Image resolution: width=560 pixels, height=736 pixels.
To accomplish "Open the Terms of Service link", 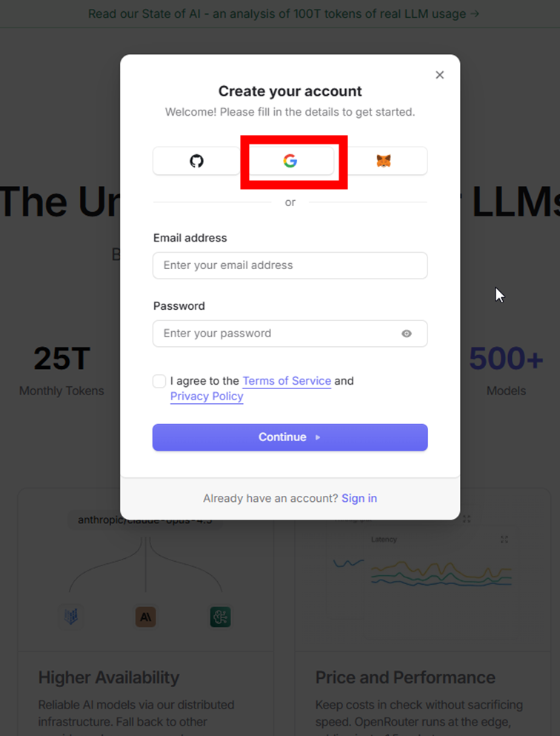I will 287,381.
